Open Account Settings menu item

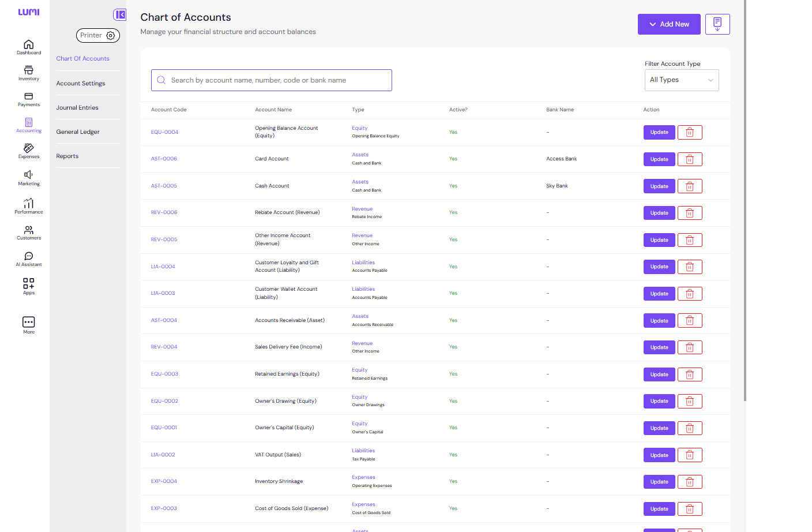(81, 84)
